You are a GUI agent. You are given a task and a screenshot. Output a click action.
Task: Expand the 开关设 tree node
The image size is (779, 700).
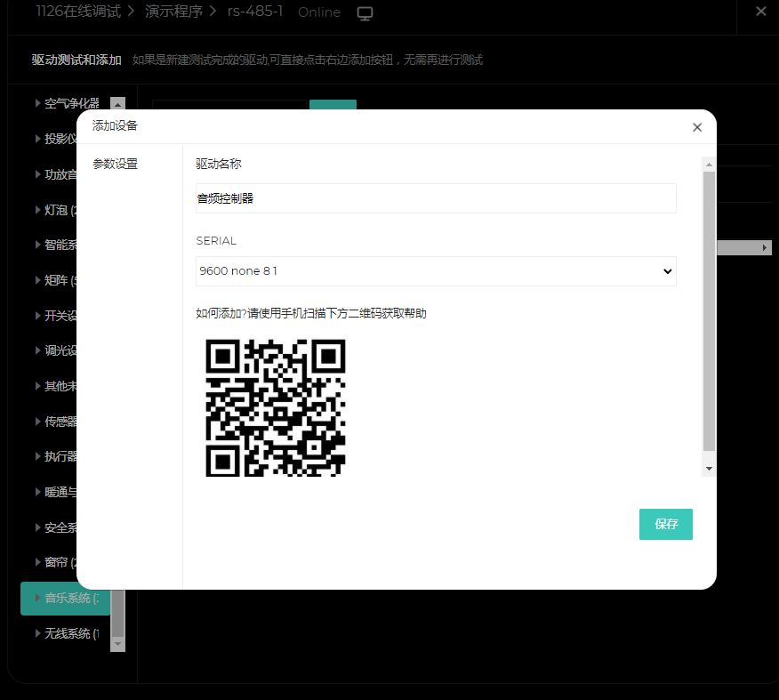click(x=37, y=316)
